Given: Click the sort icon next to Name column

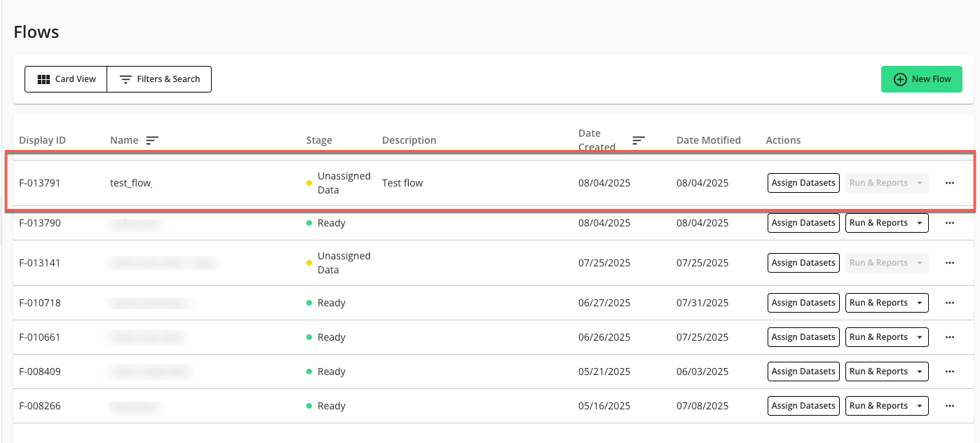Looking at the screenshot, I should click(x=151, y=139).
